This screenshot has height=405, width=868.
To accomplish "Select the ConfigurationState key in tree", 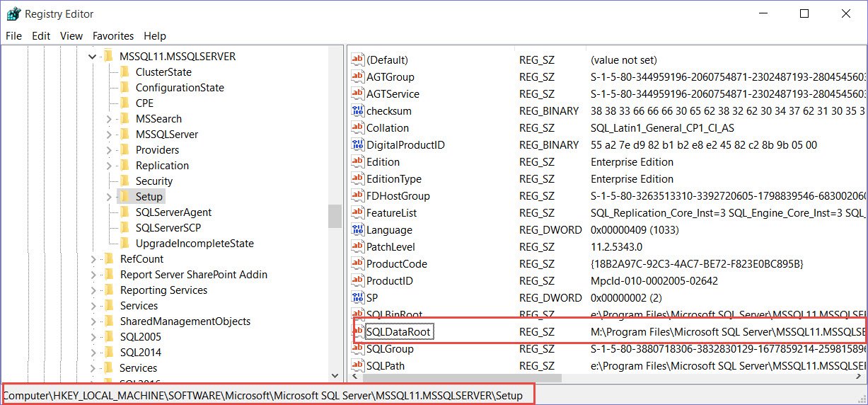I will [x=180, y=88].
